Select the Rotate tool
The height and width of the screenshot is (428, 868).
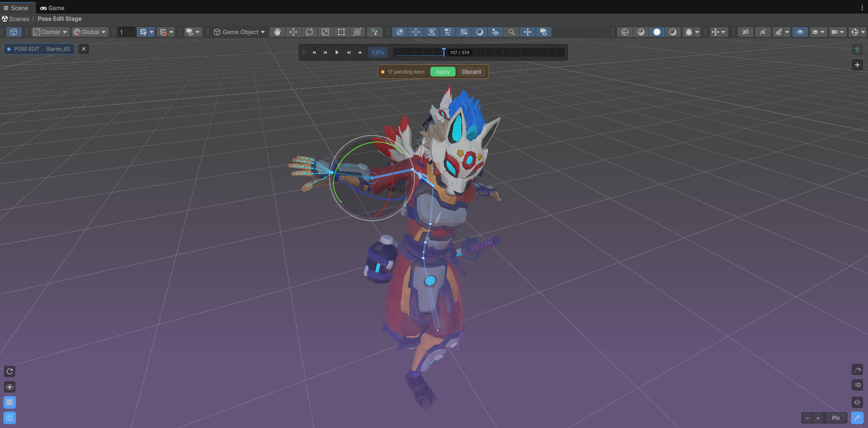point(309,32)
